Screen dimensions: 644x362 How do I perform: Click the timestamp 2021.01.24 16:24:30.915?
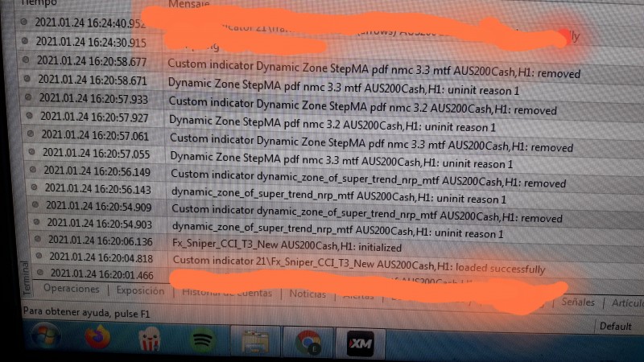click(x=91, y=42)
